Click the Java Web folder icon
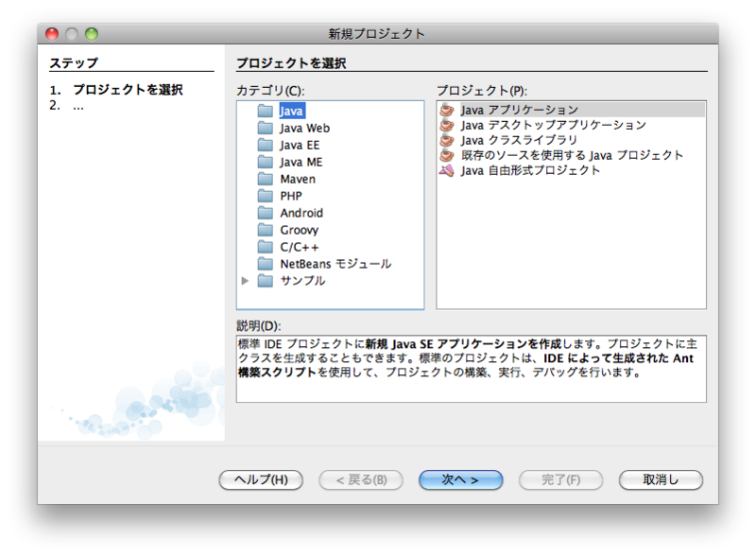The height and width of the screenshot is (556, 756). coord(266,128)
